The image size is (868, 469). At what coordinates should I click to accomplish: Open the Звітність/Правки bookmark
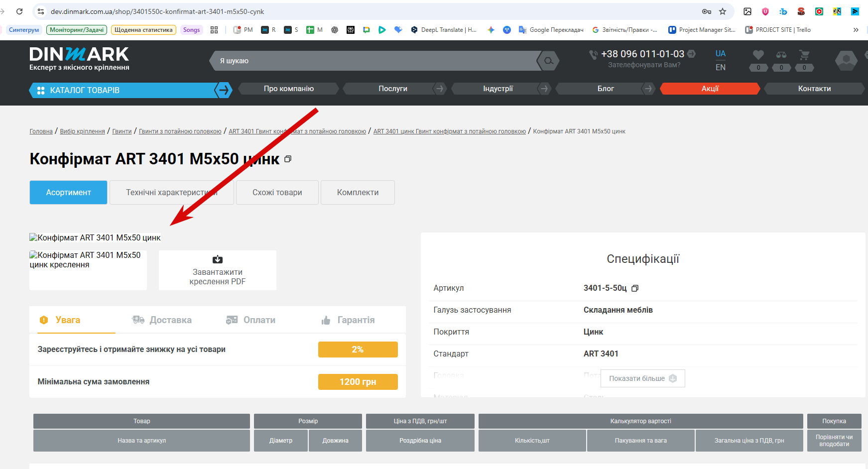coord(624,30)
